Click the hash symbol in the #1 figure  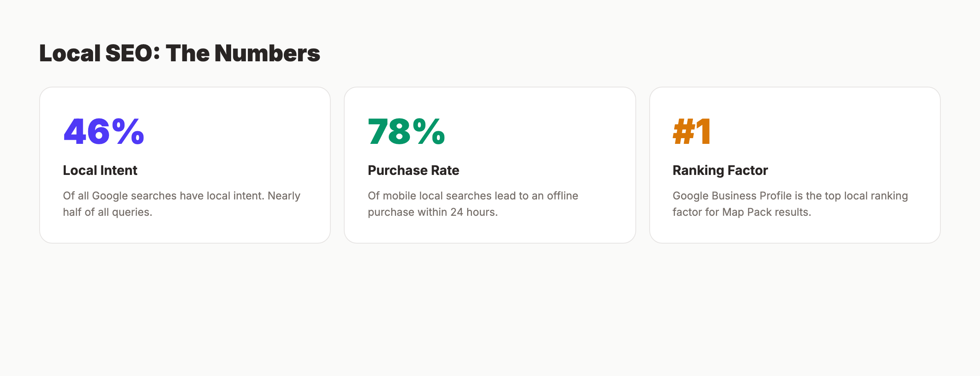click(x=684, y=132)
